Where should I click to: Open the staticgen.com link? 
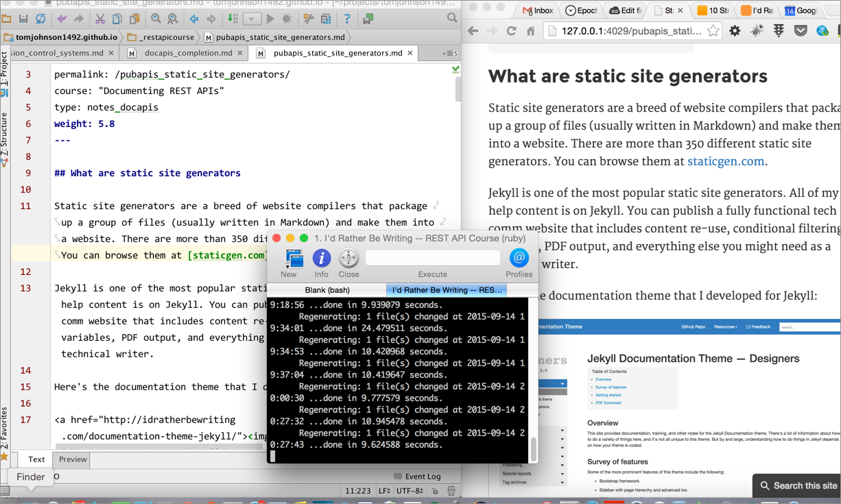(x=725, y=162)
